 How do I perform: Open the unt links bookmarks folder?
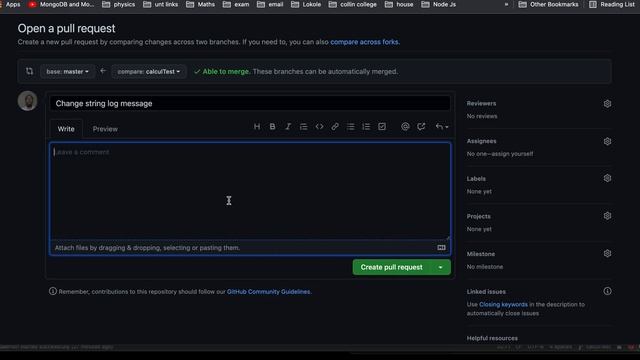pos(160,4)
